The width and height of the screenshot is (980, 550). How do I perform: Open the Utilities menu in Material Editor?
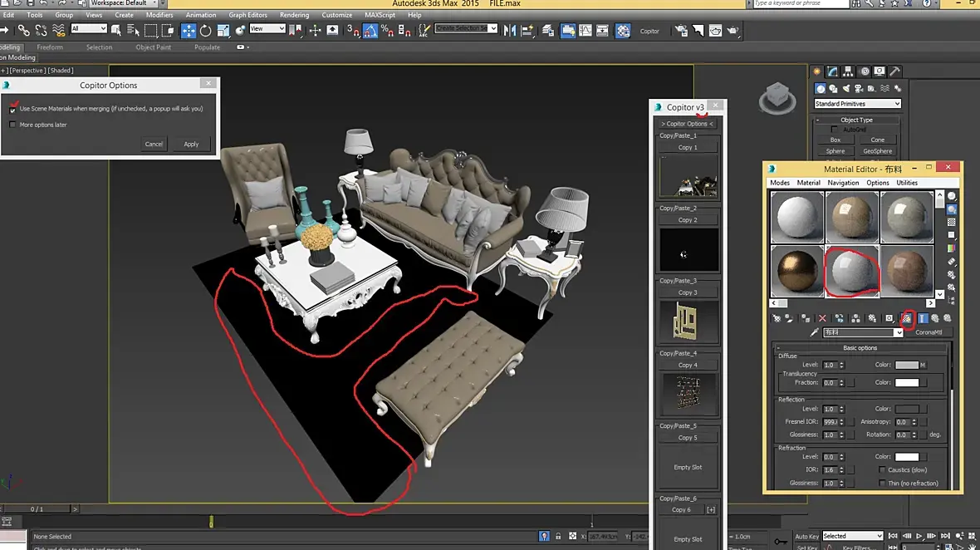click(x=907, y=183)
